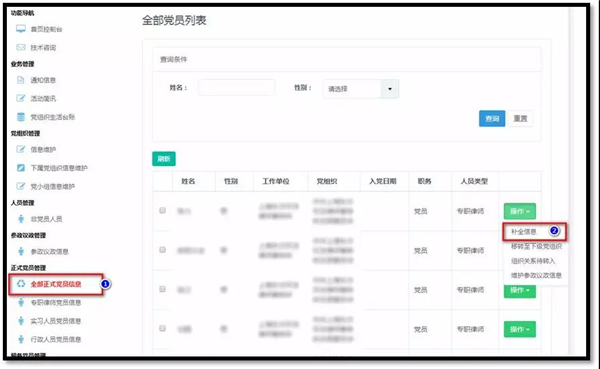The width and height of the screenshot is (600, 369).
Task: Select the 维护参政议政信息 menu entry
Action: pyautogui.click(x=536, y=275)
